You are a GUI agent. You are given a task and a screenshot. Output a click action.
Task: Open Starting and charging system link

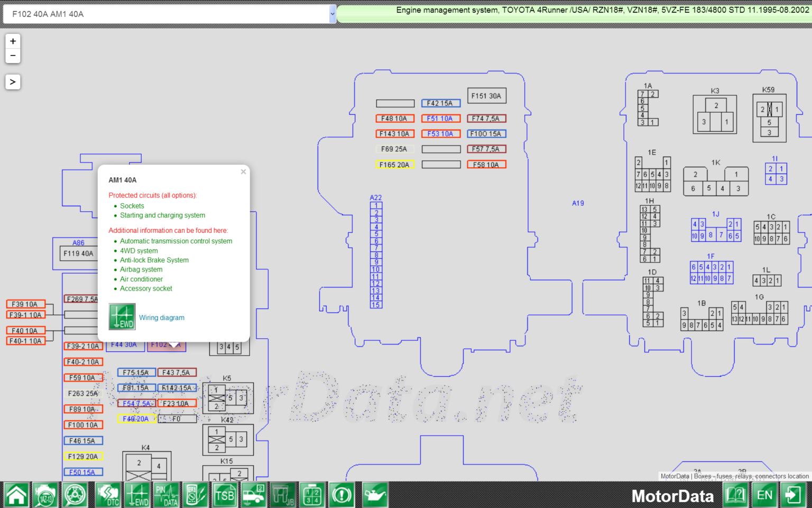(163, 215)
